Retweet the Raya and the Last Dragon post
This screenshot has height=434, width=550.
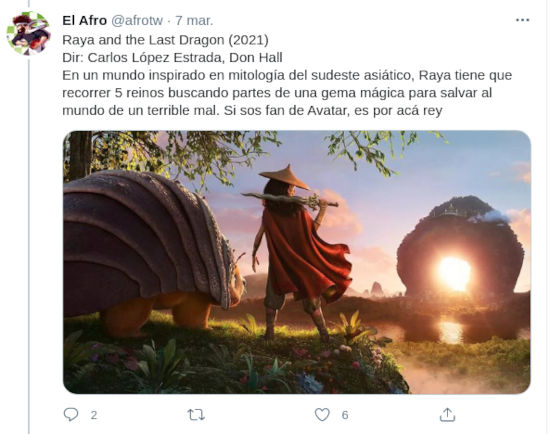196,415
